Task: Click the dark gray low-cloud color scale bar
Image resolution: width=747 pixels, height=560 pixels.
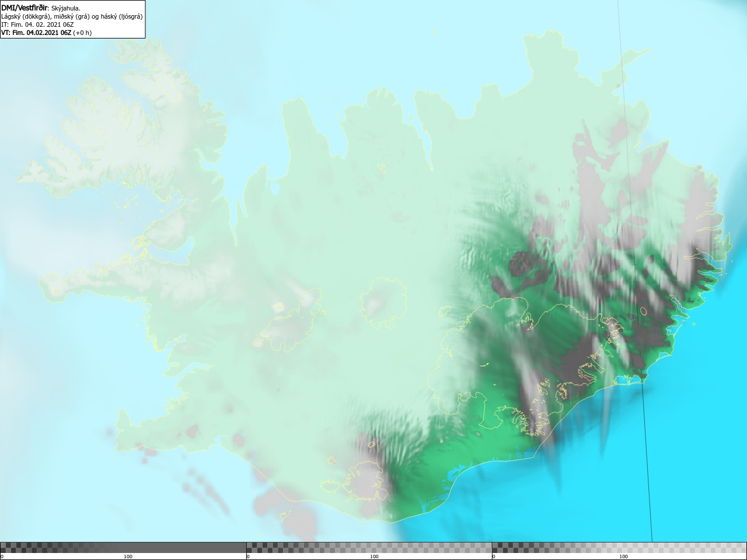Action: 123,548
